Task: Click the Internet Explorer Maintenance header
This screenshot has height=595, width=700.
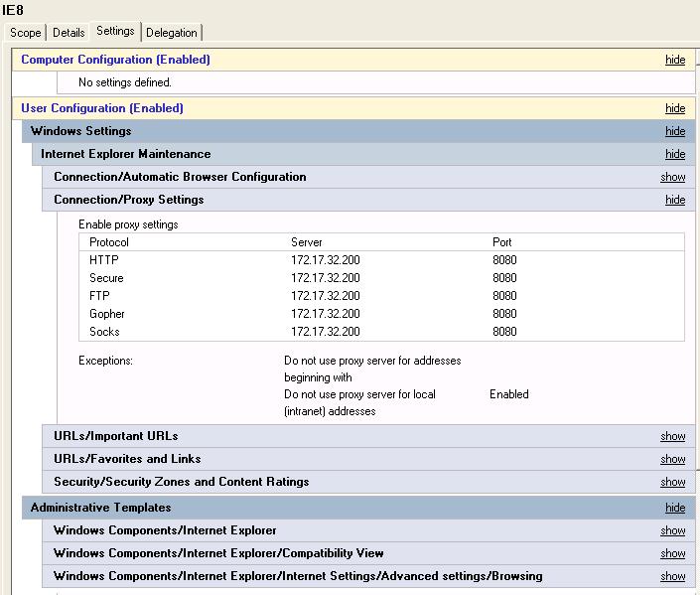Action: pyautogui.click(x=125, y=154)
